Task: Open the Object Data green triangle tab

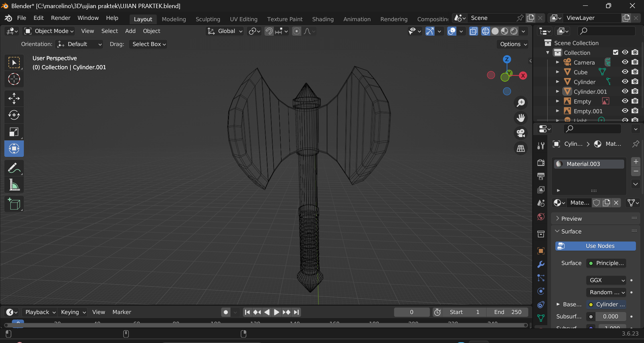Action: pyautogui.click(x=541, y=318)
